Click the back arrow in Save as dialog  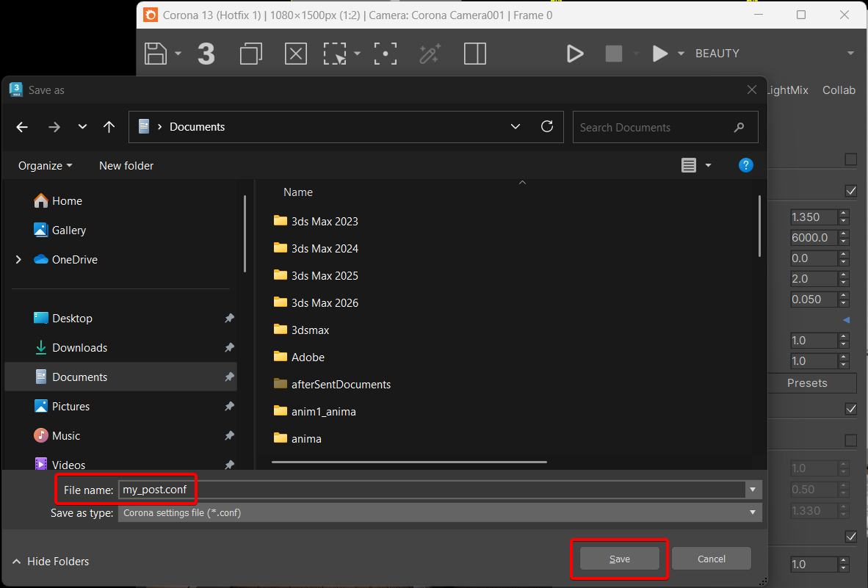(x=22, y=127)
